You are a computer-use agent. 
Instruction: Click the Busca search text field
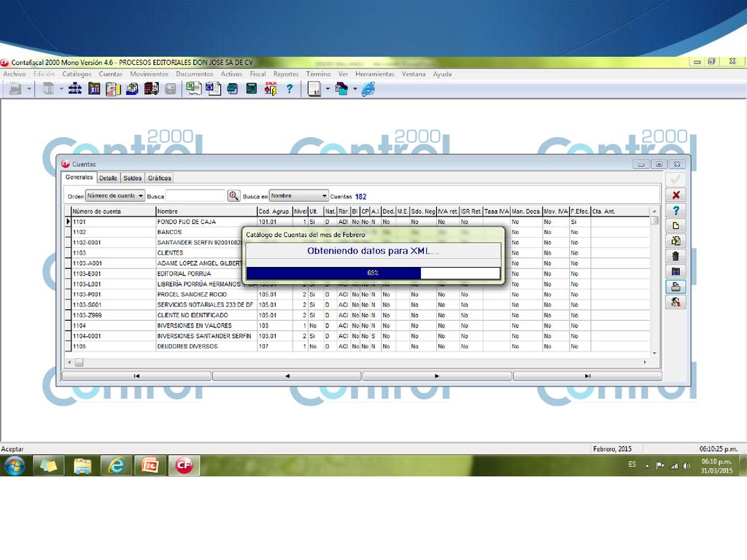(x=195, y=195)
